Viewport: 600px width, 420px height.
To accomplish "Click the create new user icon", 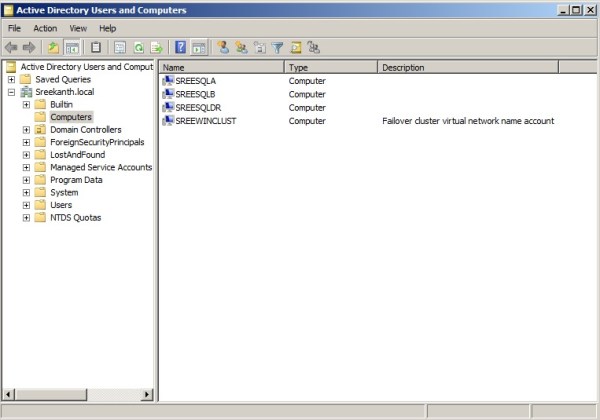I will tap(223, 47).
